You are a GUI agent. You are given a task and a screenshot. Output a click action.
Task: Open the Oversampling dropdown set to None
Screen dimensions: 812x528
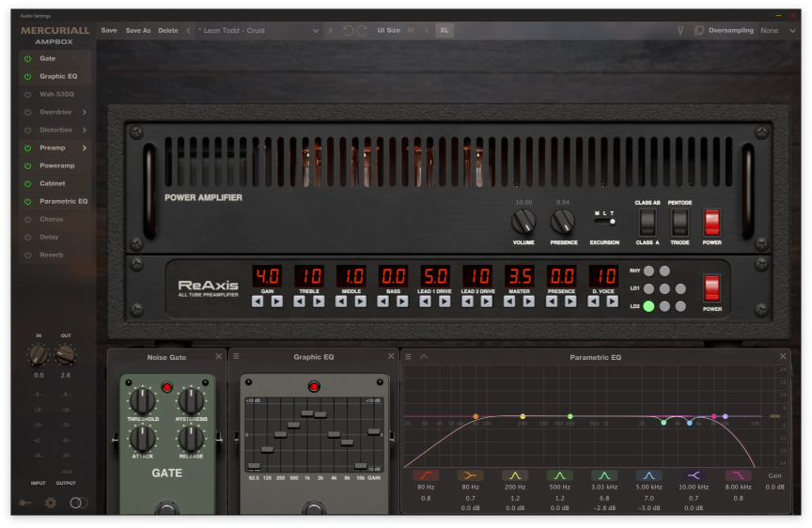point(777,31)
